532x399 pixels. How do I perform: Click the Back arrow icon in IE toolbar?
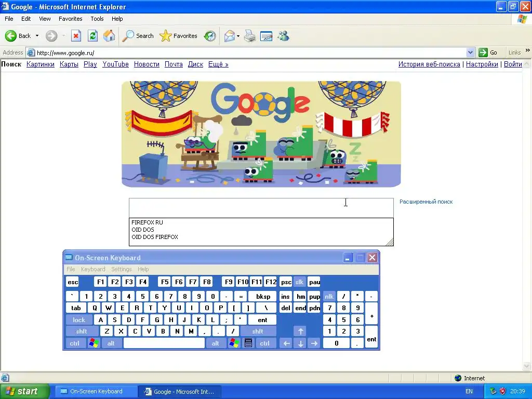pyautogui.click(x=10, y=36)
